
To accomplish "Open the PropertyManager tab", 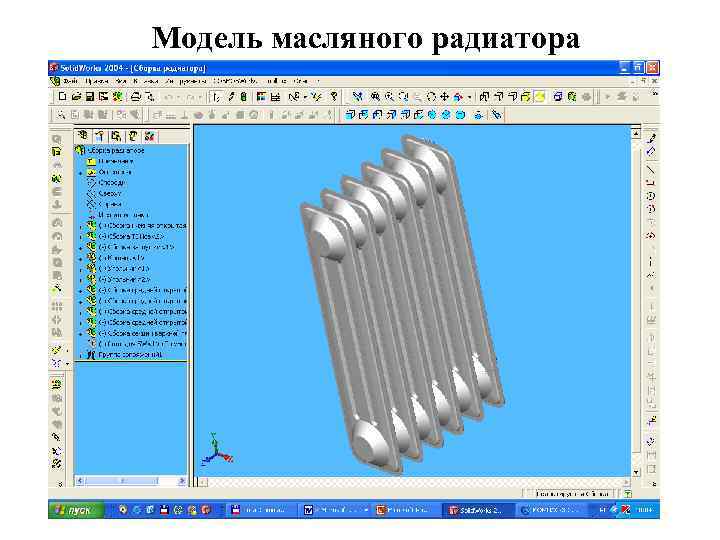I will (100, 136).
